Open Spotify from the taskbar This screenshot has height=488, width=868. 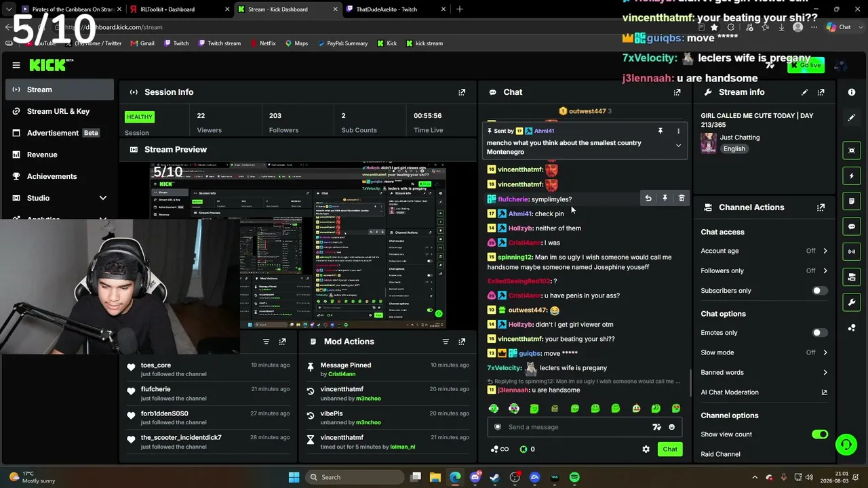(574, 477)
